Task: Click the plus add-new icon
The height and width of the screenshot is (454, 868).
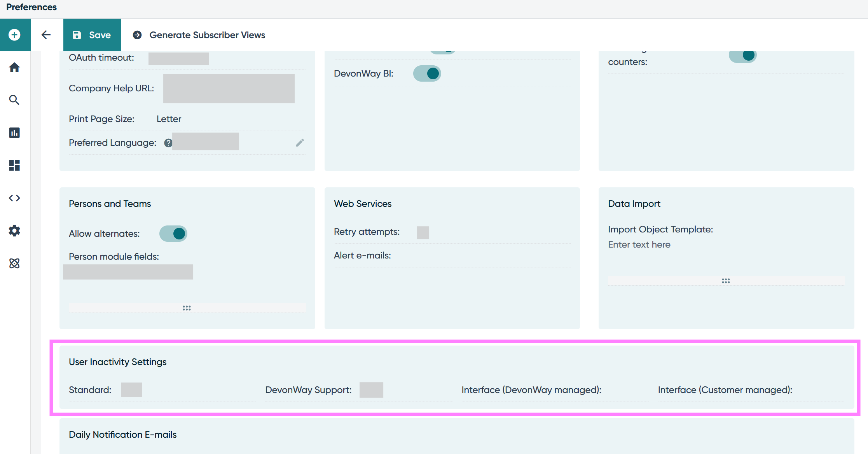Action: (14, 35)
